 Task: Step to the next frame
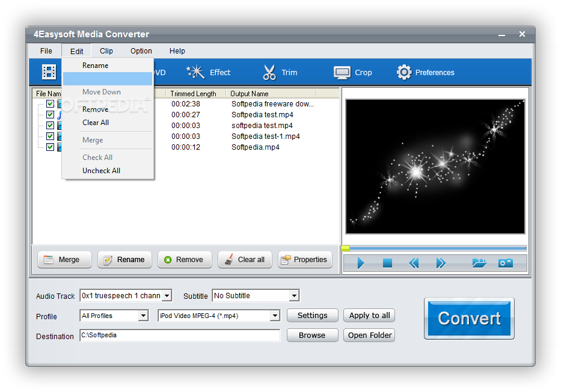pos(441,263)
